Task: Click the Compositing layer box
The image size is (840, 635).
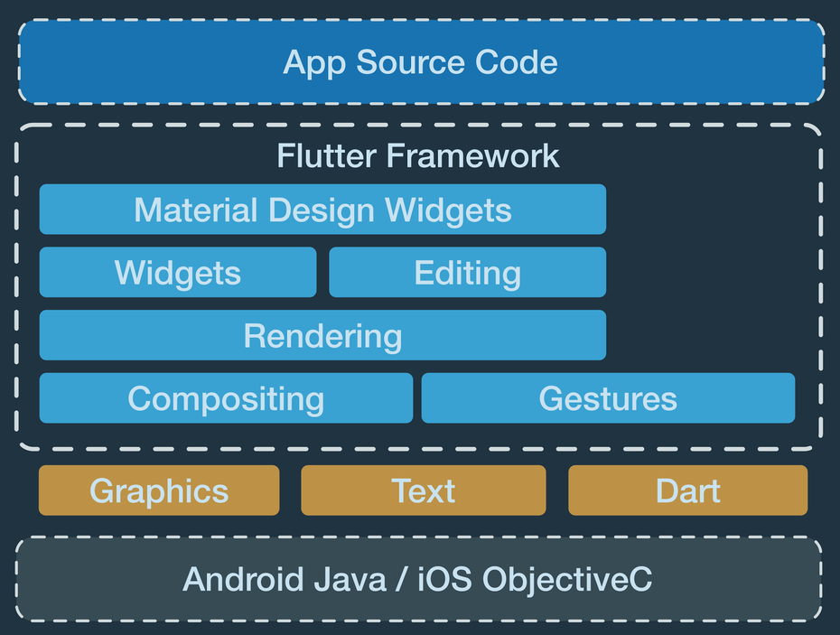Action: [x=226, y=398]
